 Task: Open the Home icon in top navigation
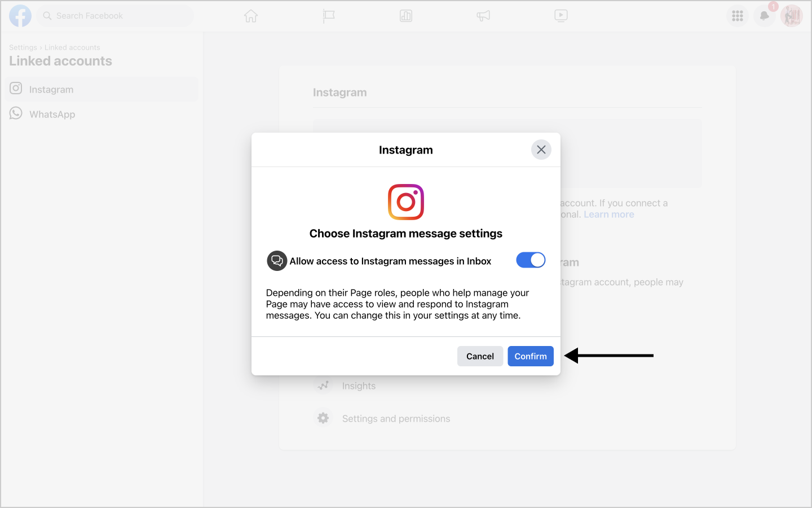click(251, 16)
